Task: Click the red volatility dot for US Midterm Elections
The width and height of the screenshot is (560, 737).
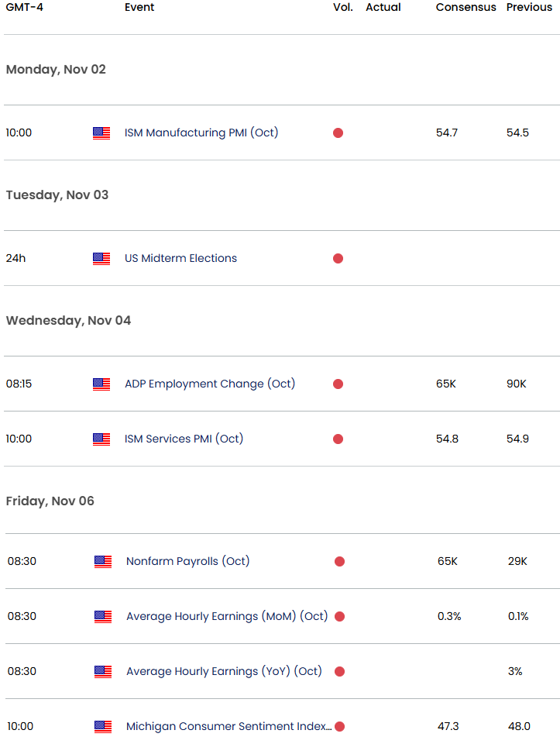Action: tap(338, 259)
